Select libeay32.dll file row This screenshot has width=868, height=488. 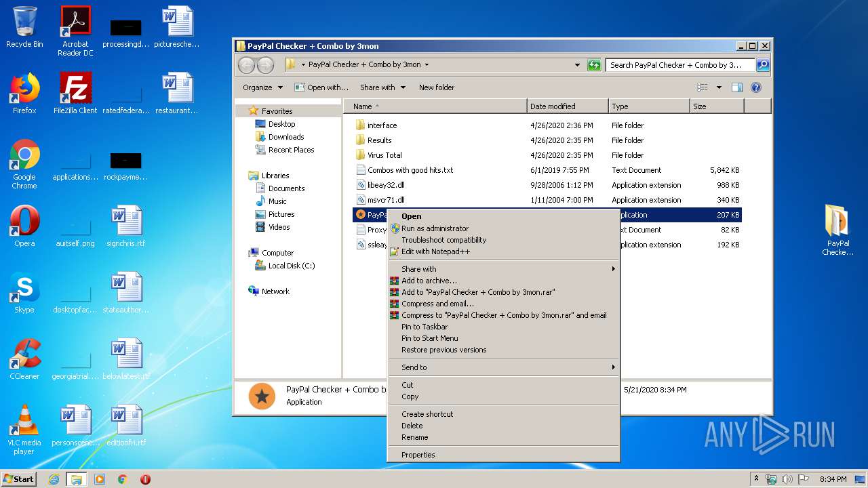point(548,185)
